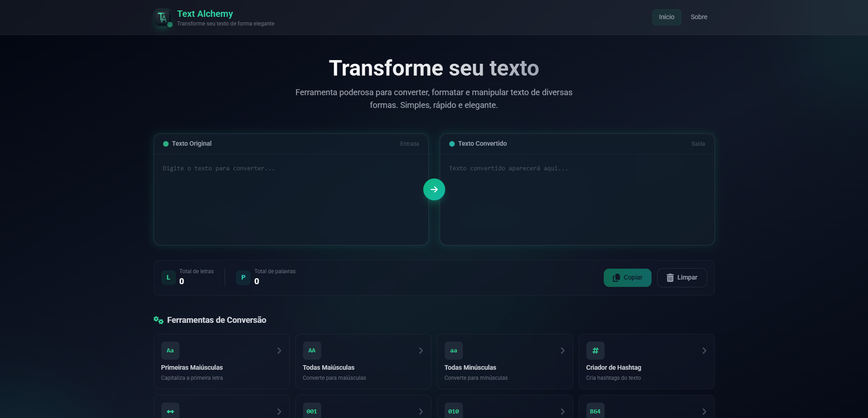
Task: Click the Text Alchemy TA logo icon
Action: 162,17
